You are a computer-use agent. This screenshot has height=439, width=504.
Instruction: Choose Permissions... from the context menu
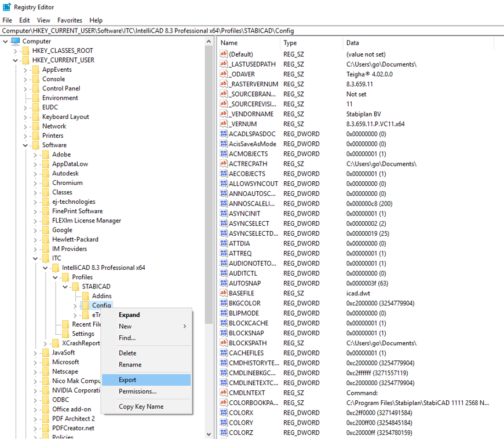pyautogui.click(x=146, y=391)
